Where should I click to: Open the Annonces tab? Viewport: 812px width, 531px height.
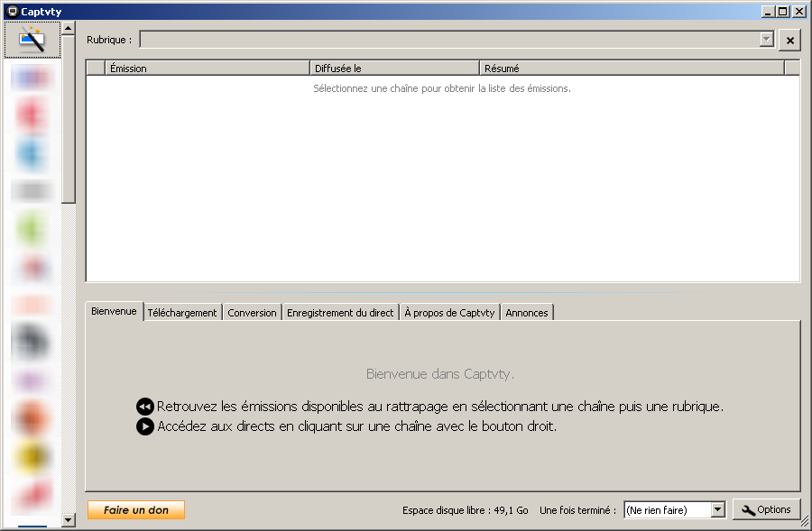click(527, 313)
